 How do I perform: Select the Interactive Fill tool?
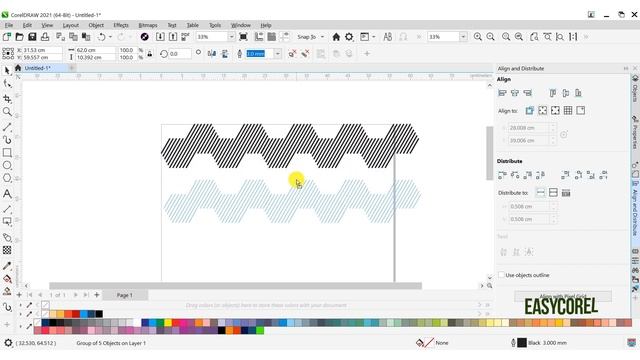7,279
